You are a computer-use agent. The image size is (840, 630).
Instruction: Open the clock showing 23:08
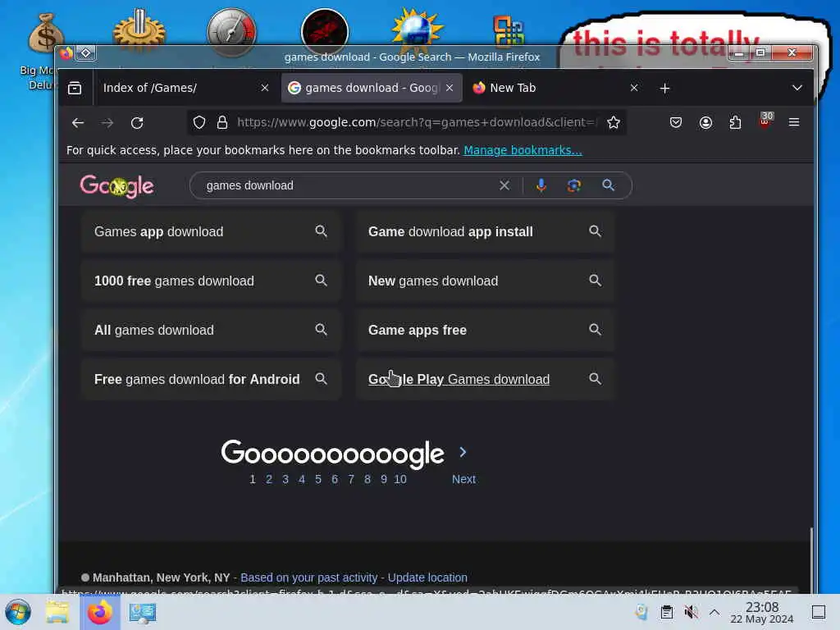(762, 612)
